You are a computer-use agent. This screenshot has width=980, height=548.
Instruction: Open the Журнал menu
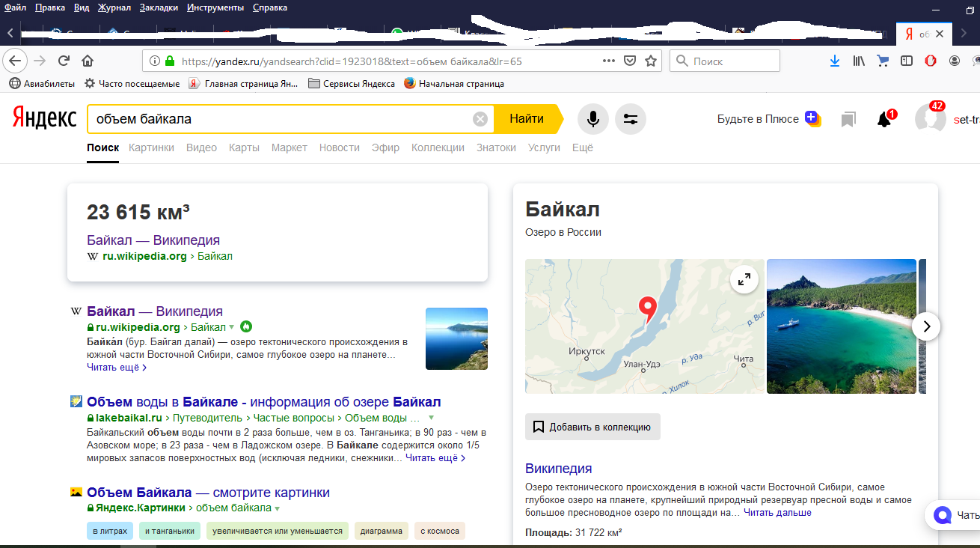114,7
